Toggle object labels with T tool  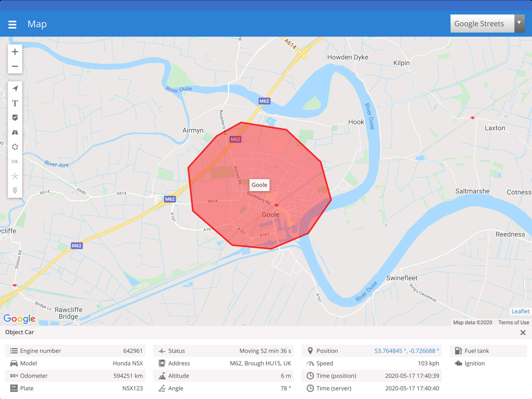pos(15,103)
